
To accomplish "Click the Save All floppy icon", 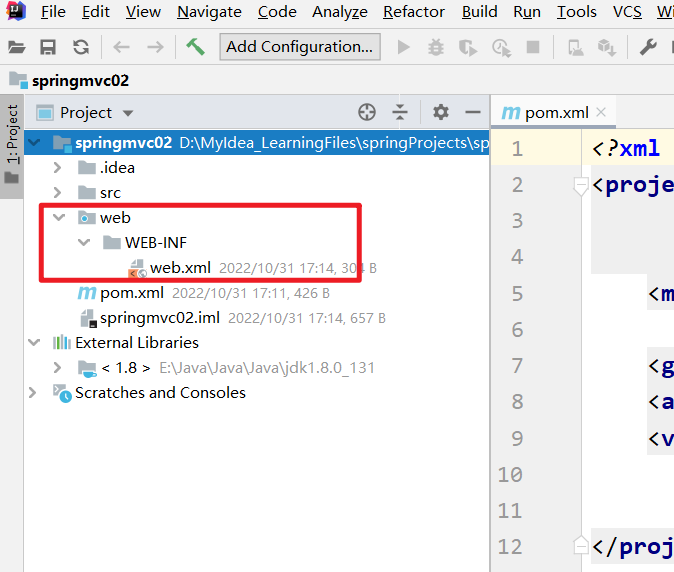I will pyautogui.click(x=48, y=47).
